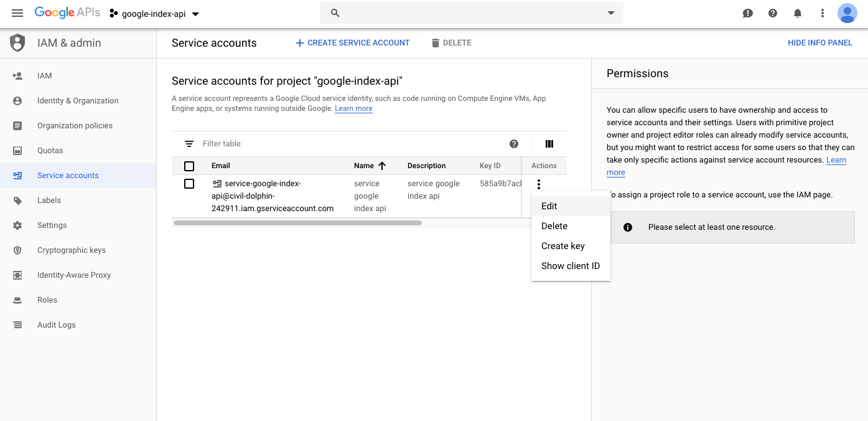This screenshot has width=868, height=421.
Task: Choose Show client ID from menu
Action: [571, 266]
